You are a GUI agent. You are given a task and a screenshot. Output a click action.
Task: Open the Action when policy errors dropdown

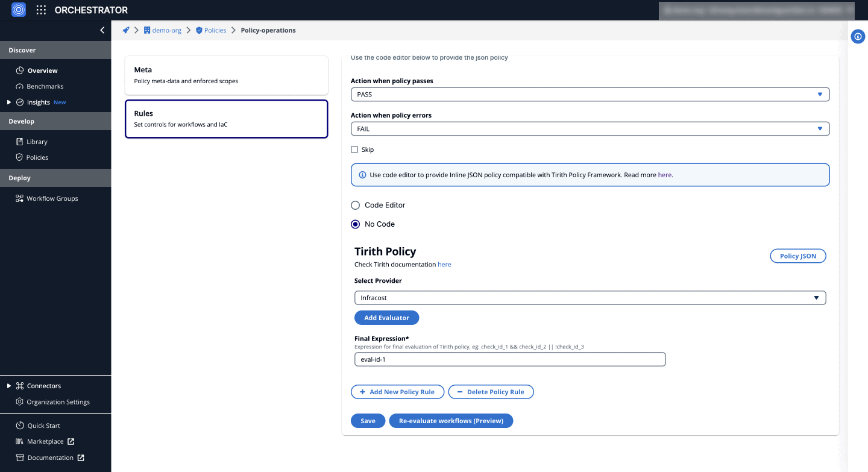click(590, 129)
